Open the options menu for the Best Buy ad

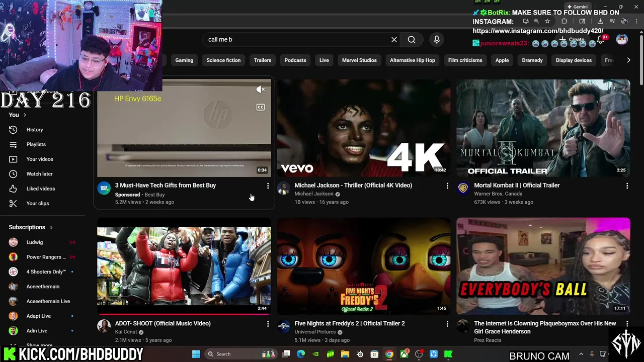click(268, 186)
